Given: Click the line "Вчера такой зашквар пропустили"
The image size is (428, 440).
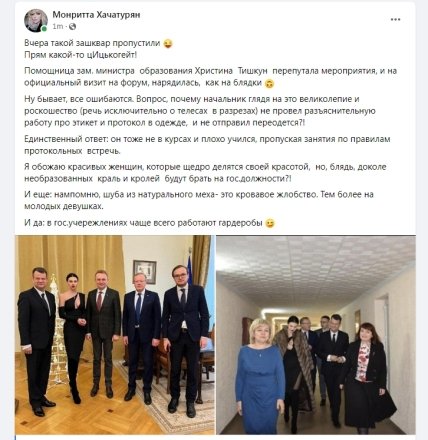Looking at the screenshot, I should (x=92, y=43).
